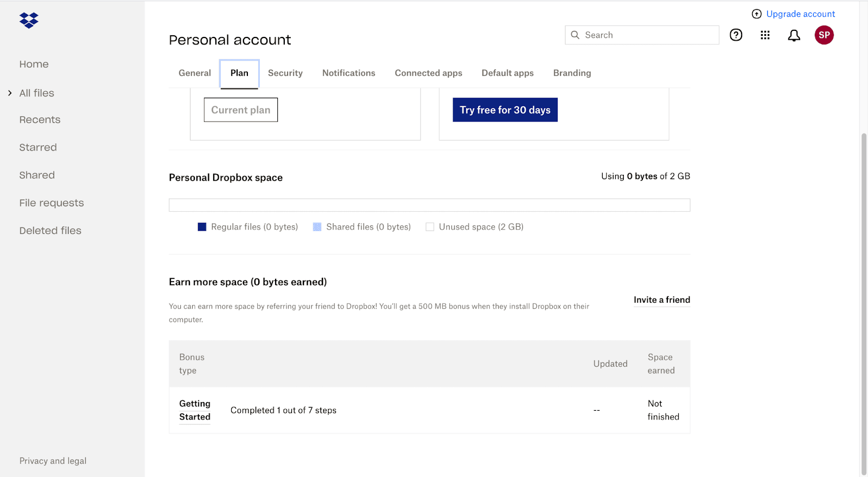Open the Branding tab
The width and height of the screenshot is (868, 477).
[572, 73]
